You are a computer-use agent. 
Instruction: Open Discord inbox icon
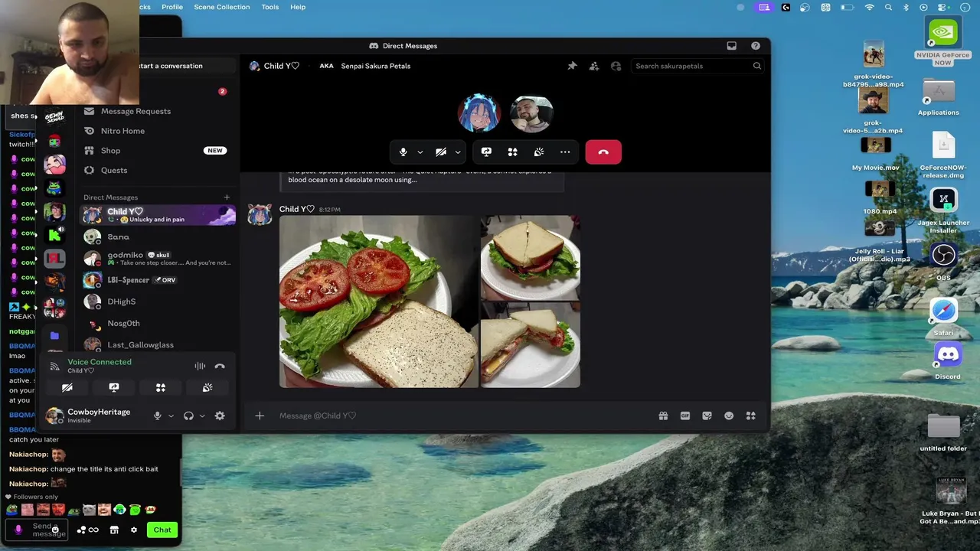731,46
